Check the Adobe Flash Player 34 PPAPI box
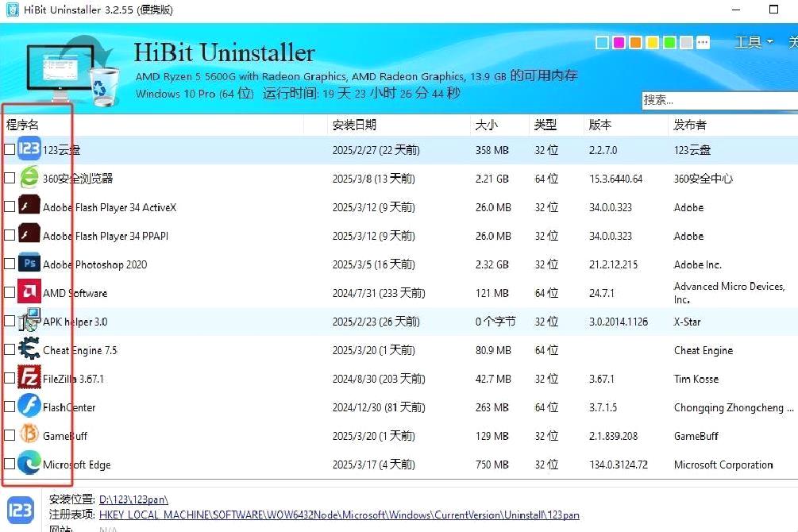The height and width of the screenshot is (532, 798). pos(10,235)
